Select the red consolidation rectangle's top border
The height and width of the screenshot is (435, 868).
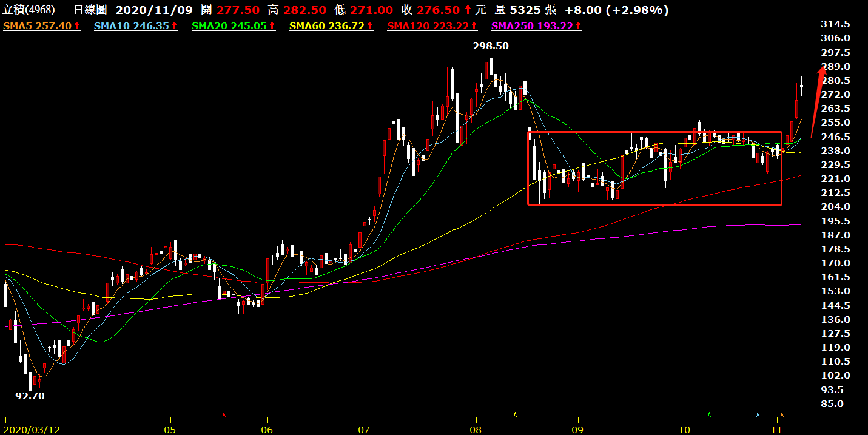(x=655, y=132)
